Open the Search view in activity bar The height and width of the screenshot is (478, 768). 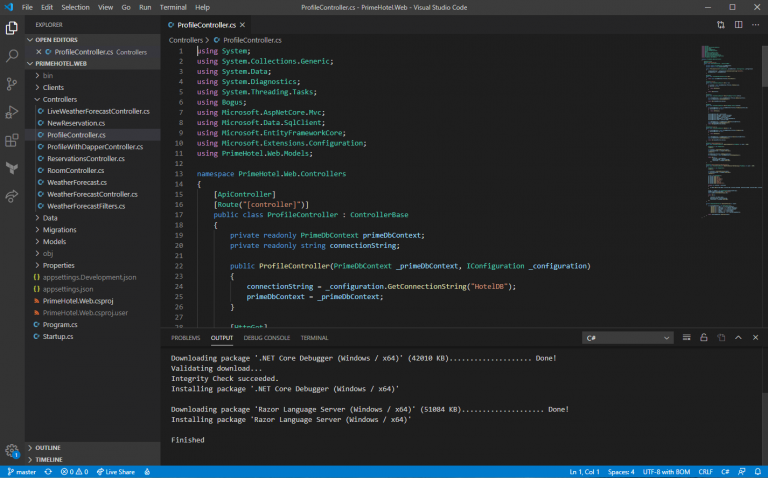(x=12, y=57)
